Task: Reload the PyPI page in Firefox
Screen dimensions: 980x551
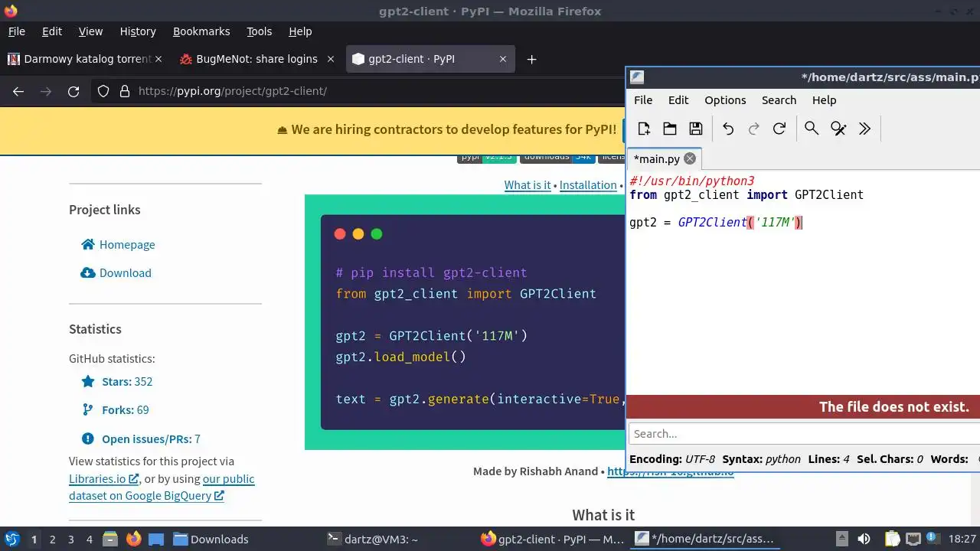Action: point(73,91)
